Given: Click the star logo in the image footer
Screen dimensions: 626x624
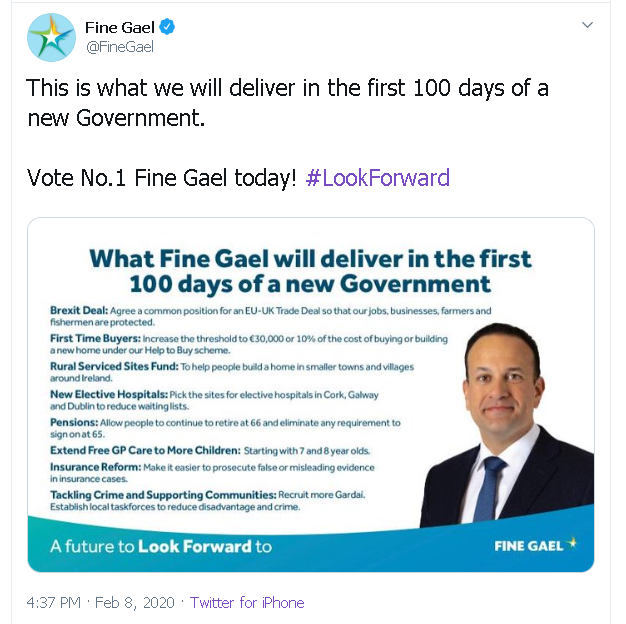Looking at the screenshot, I should click(573, 545).
